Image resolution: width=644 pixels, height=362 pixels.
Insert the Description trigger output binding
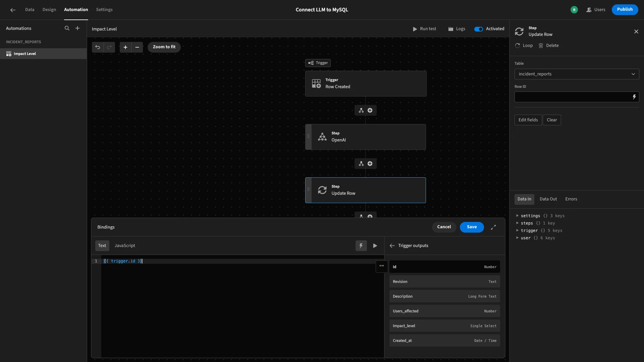point(445,296)
